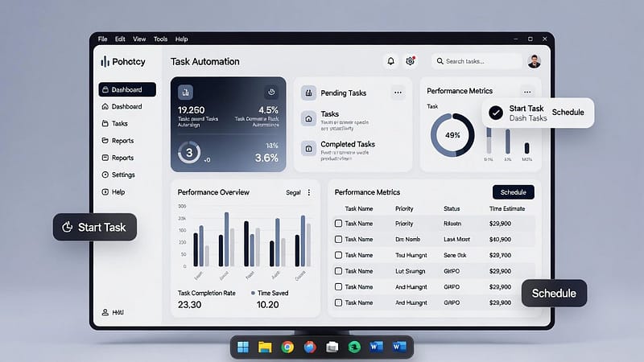Image resolution: width=644 pixels, height=362 pixels.
Task: Click the Last Mcet status cell
Action: [456, 239]
